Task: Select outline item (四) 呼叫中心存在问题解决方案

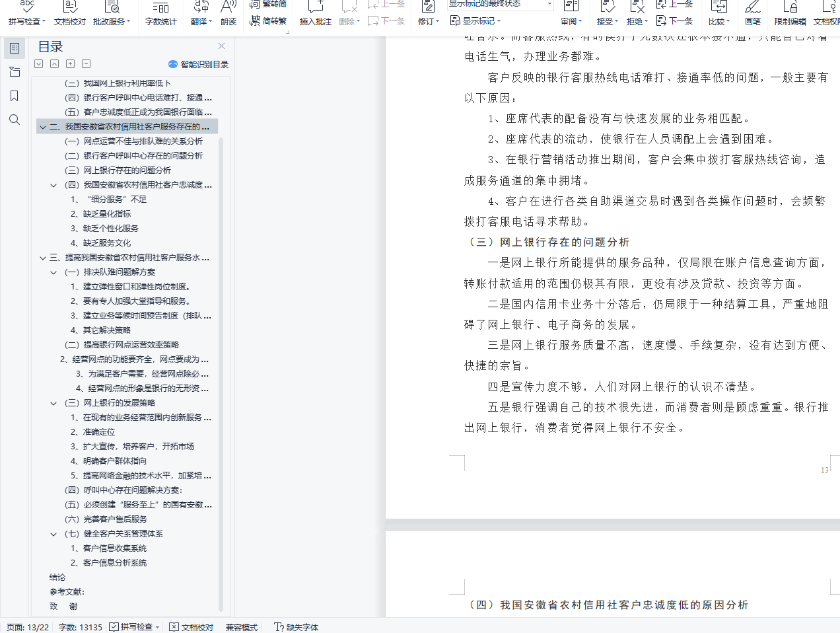Action: pos(123,490)
